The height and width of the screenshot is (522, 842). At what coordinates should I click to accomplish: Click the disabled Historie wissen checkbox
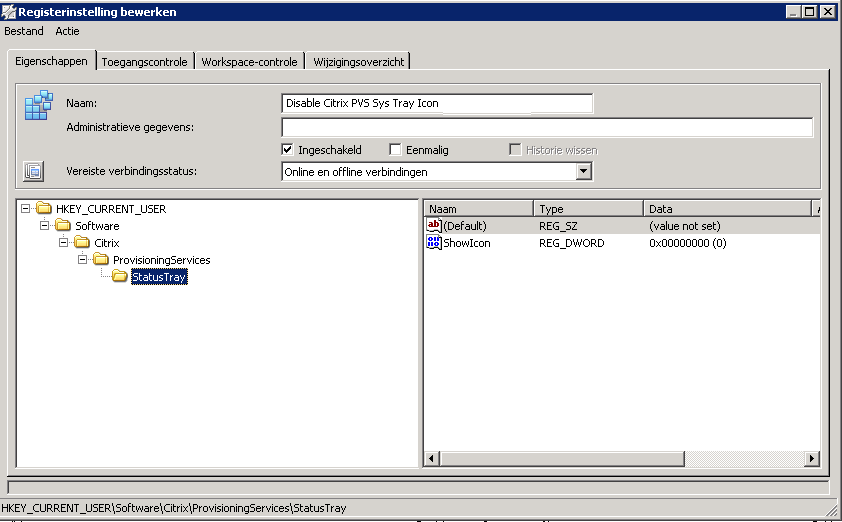tap(515, 149)
